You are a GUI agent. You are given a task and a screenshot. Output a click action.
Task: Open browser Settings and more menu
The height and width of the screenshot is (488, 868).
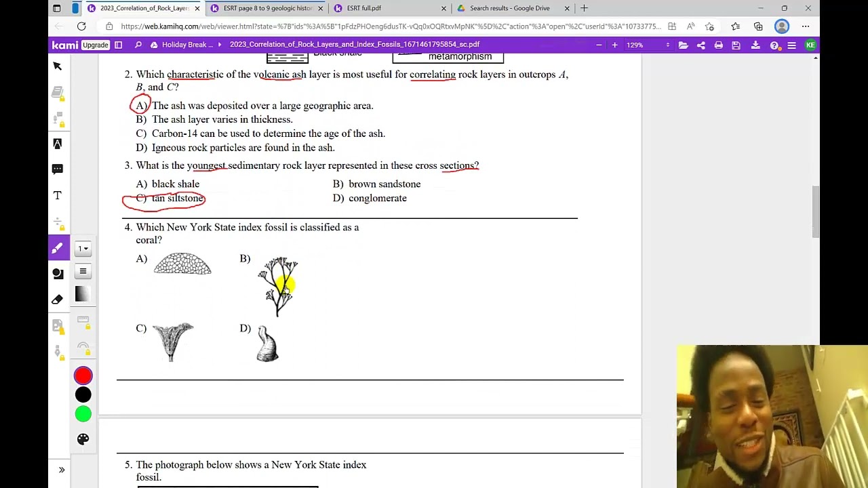tap(806, 26)
